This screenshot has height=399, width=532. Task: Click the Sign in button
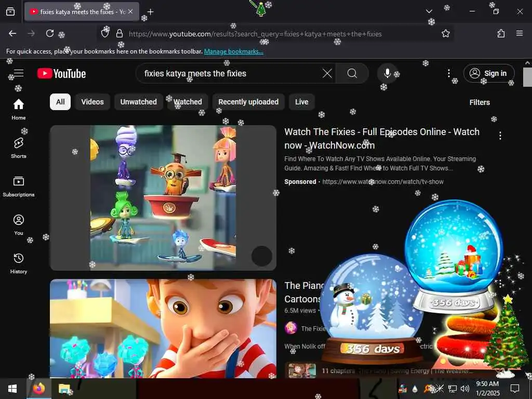point(488,73)
